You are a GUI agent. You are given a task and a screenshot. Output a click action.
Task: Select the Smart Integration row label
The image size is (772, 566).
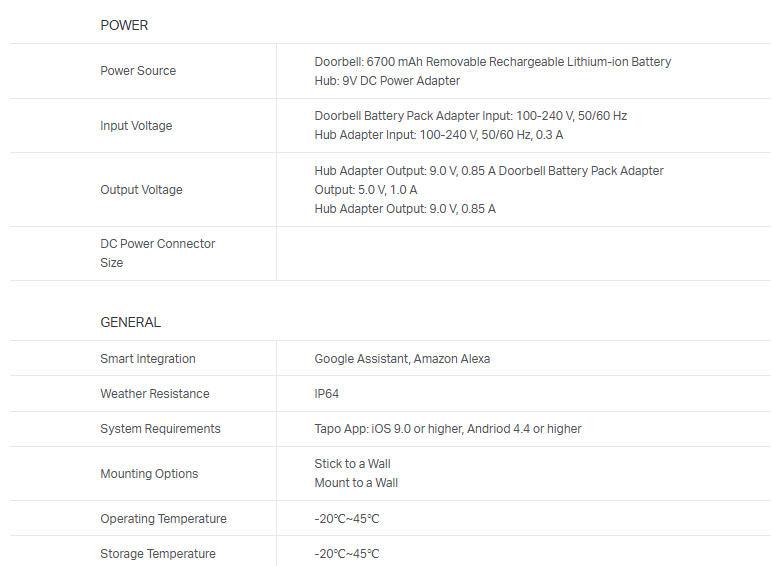(148, 359)
